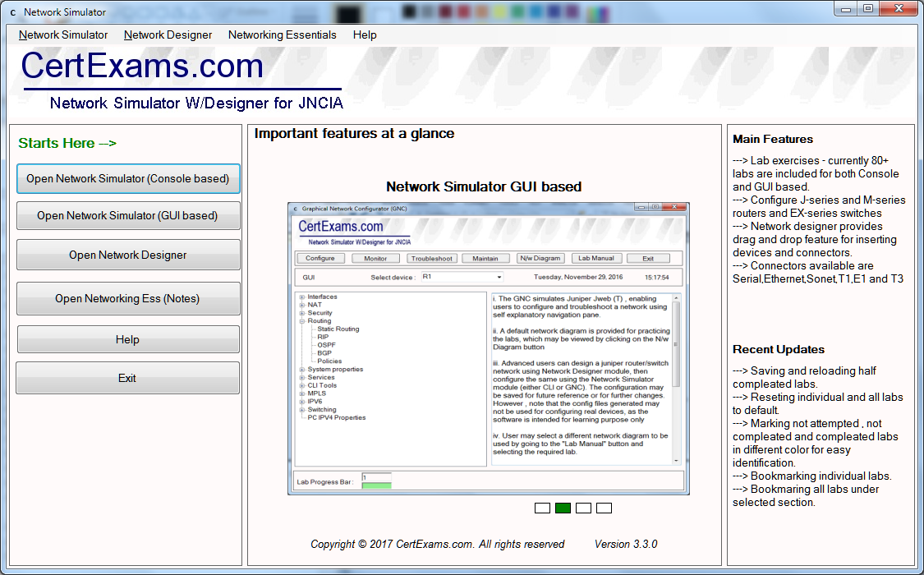Open the Lab Manual from the preview toolbar
This screenshot has height=575, width=924.
point(595,257)
